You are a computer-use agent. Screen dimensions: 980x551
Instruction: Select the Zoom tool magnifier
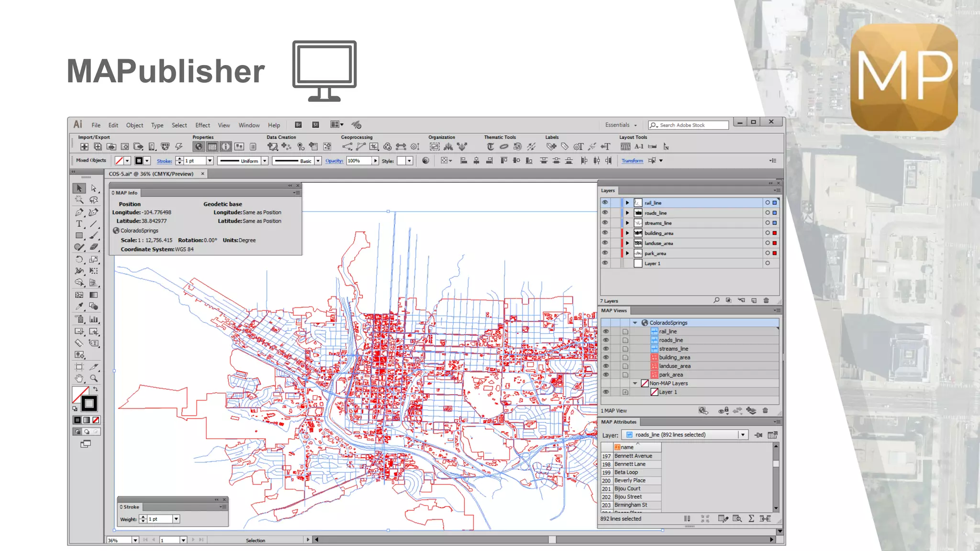tap(94, 378)
